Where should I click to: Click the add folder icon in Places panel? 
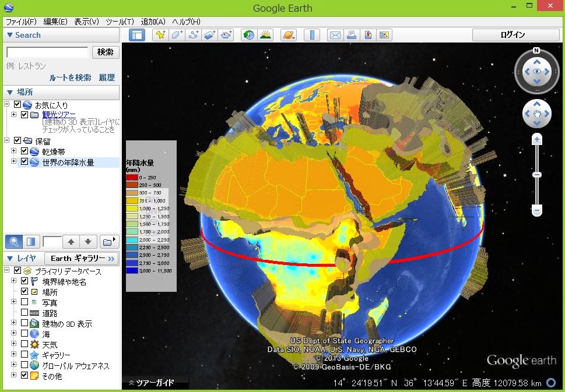(x=109, y=242)
